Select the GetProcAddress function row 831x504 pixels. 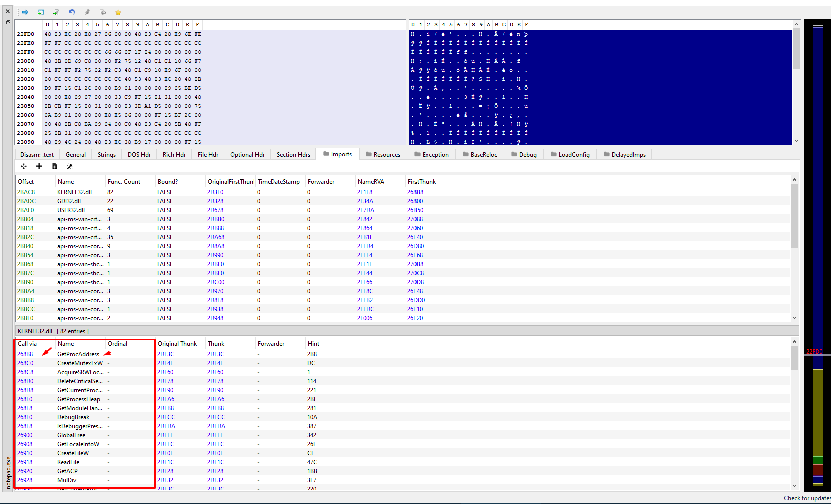[x=403, y=354]
